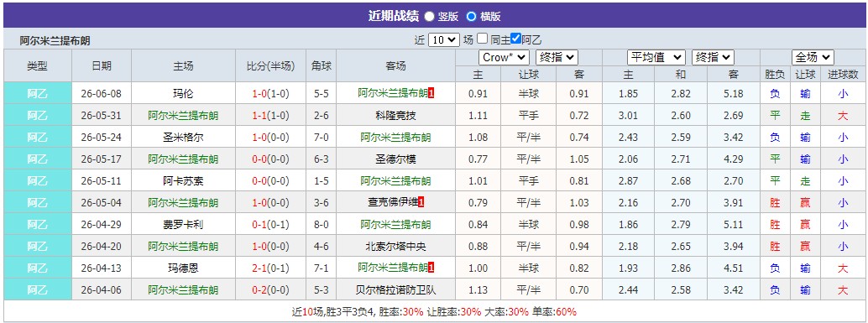Click the 胜 result in 26-05-04 row

point(775,202)
